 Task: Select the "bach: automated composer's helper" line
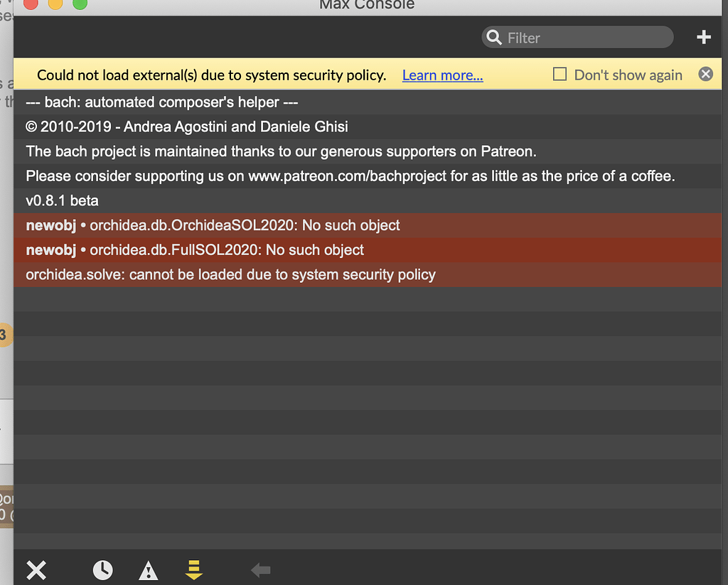[161, 102]
